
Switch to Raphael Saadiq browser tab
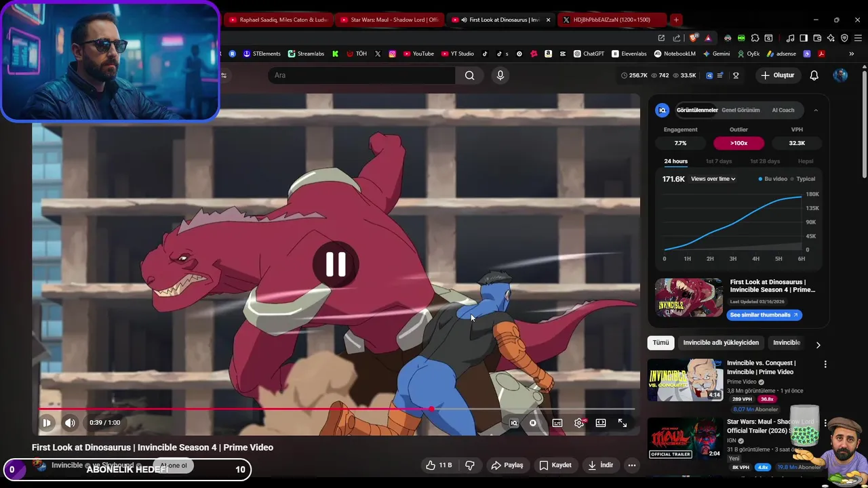pyautogui.click(x=278, y=20)
